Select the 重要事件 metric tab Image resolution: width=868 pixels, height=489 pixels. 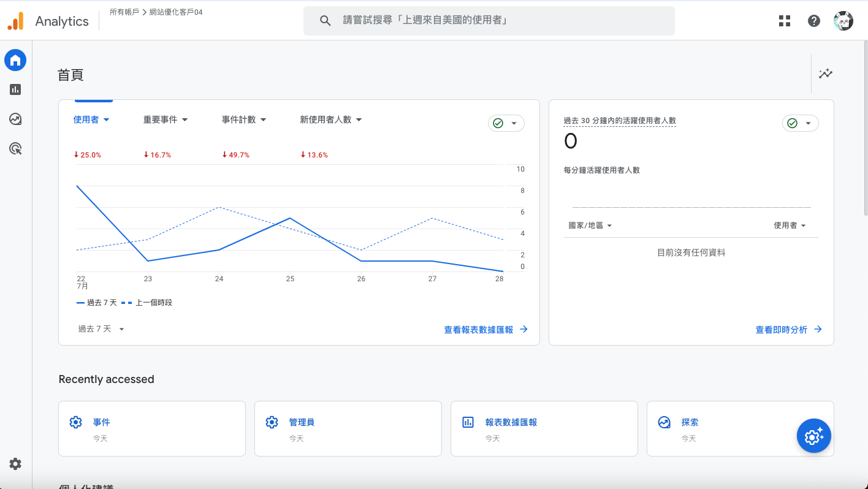166,119
